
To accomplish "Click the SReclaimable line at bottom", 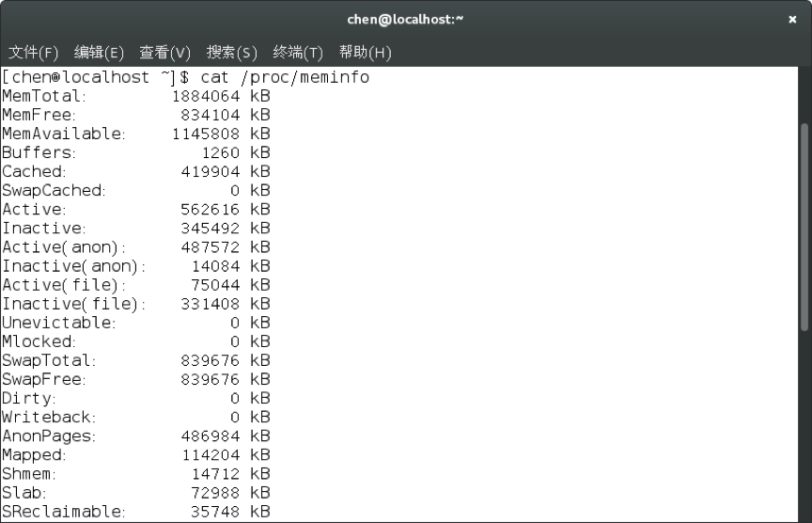I will pos(136,512).
